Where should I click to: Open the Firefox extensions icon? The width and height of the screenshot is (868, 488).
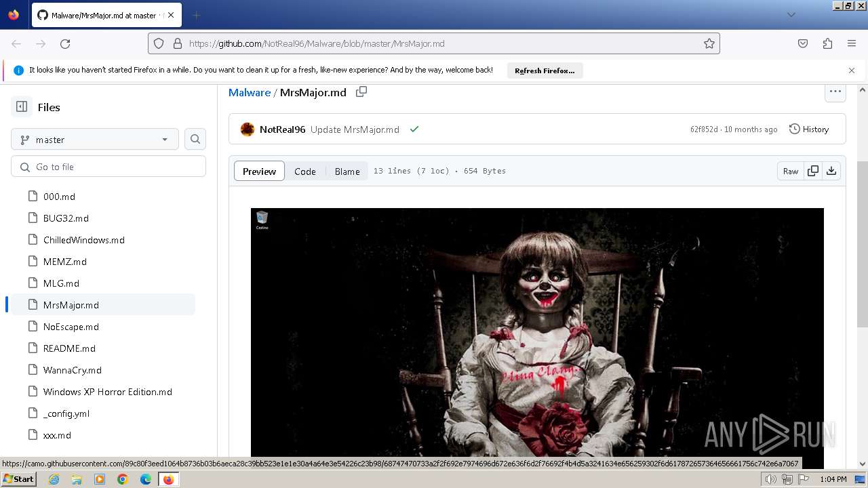coord(827,43)
